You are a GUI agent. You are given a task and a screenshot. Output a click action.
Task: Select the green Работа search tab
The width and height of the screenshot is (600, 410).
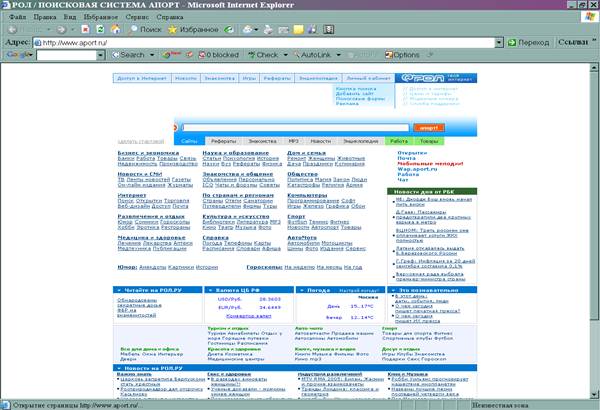pyautogui.click(x=399, y=141)
